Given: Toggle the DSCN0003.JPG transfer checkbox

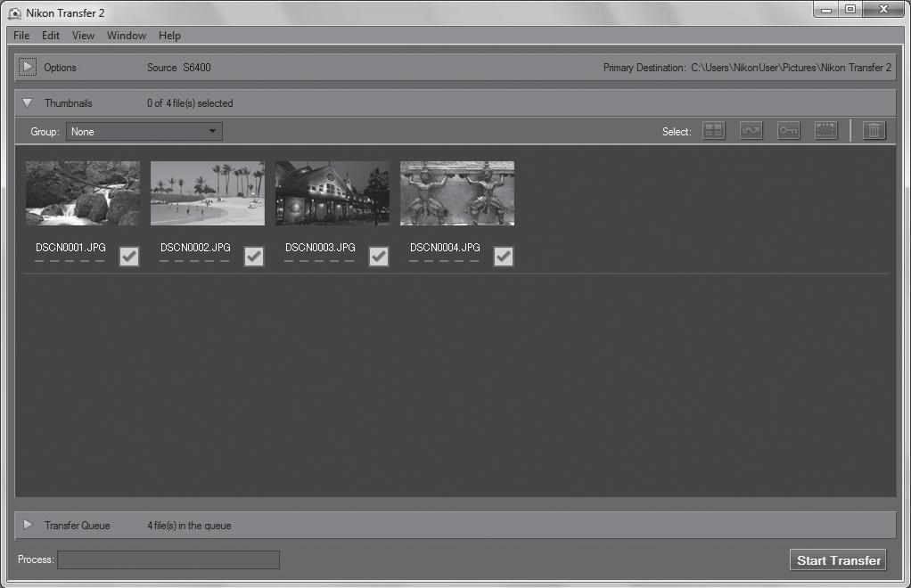Looking at the screenshot, I should point(379,256).
